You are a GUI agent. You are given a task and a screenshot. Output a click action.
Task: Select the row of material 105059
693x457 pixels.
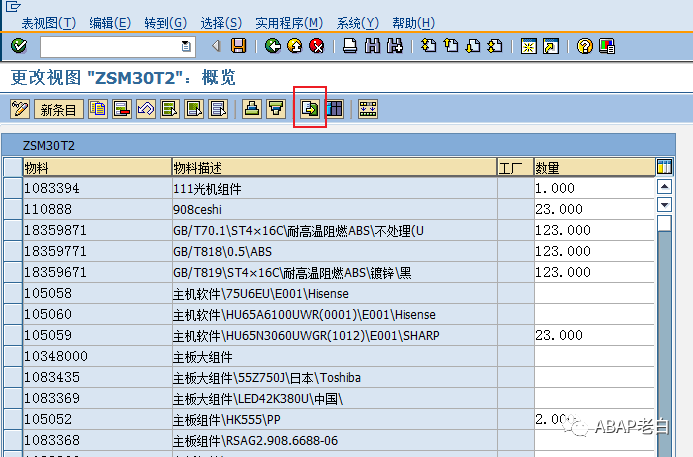click(13, 335)
